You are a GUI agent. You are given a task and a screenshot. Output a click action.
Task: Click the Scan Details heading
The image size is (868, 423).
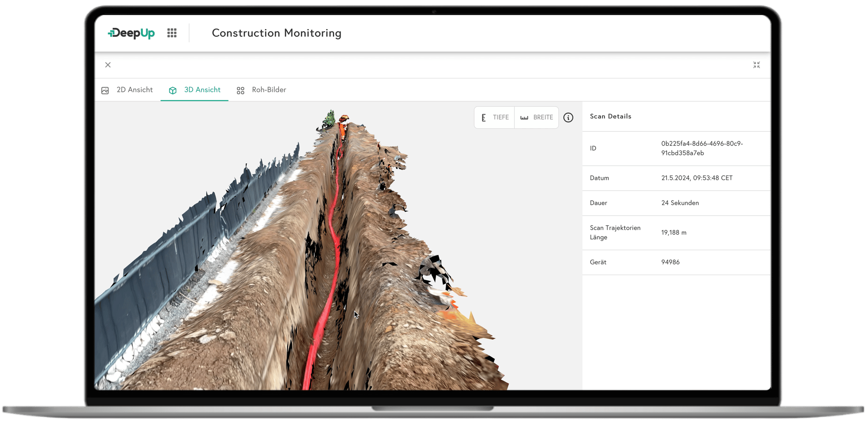click(x=610, y=116)
